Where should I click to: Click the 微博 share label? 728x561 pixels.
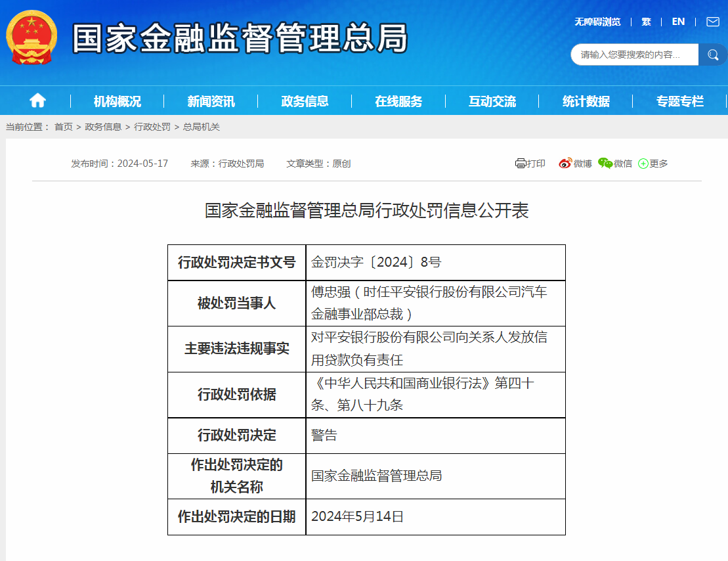[583, 163]
